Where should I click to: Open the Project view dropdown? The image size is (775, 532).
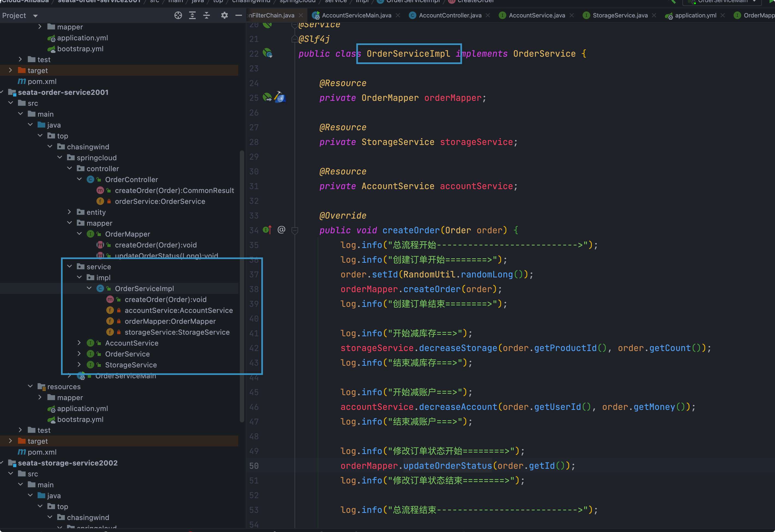pos(35,16)
